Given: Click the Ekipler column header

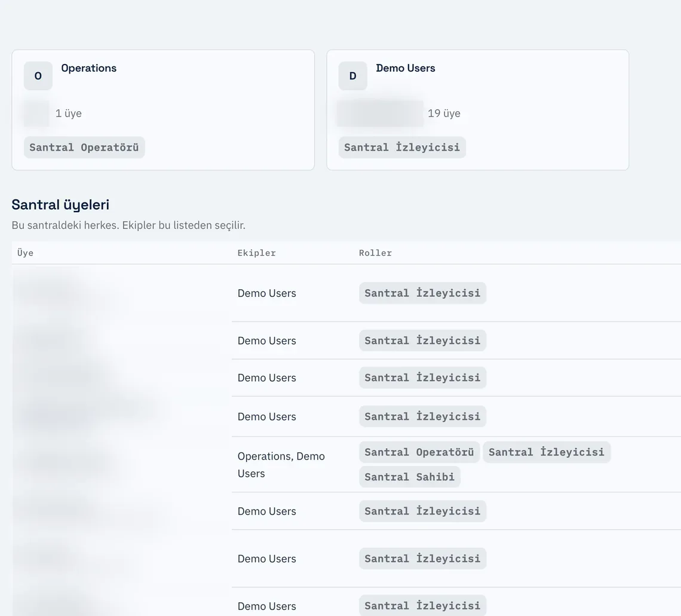Looking at the screenshot, I should 257,253.
